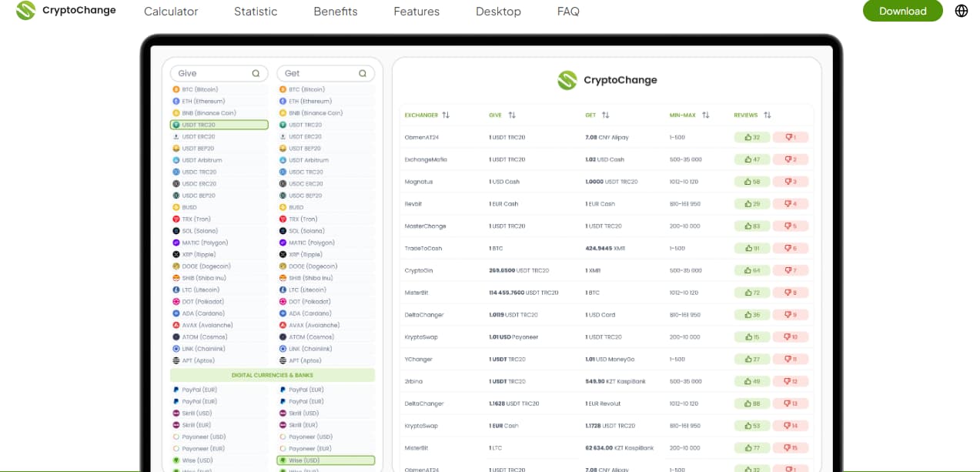This screenshot has height=472, width=980.
Task: Select highlighted USDT TRC20 in Give list
Action: [x=219, y=125]
